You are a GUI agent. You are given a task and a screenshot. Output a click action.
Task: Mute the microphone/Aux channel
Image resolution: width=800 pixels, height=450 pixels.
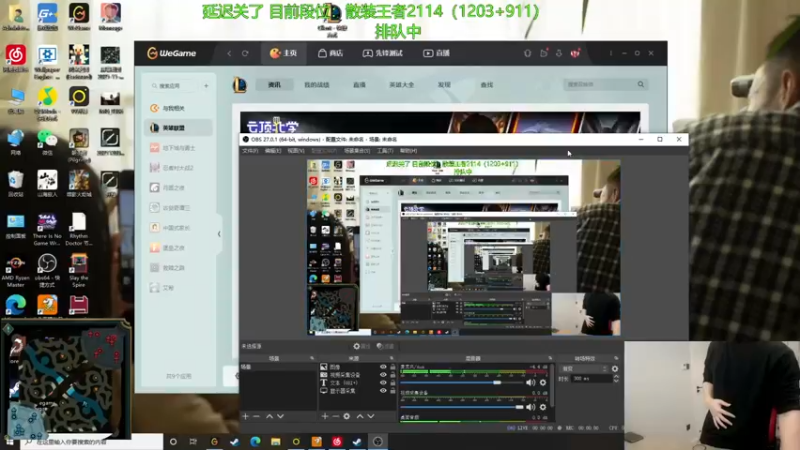pyautogui.click(x=531, y=382)
